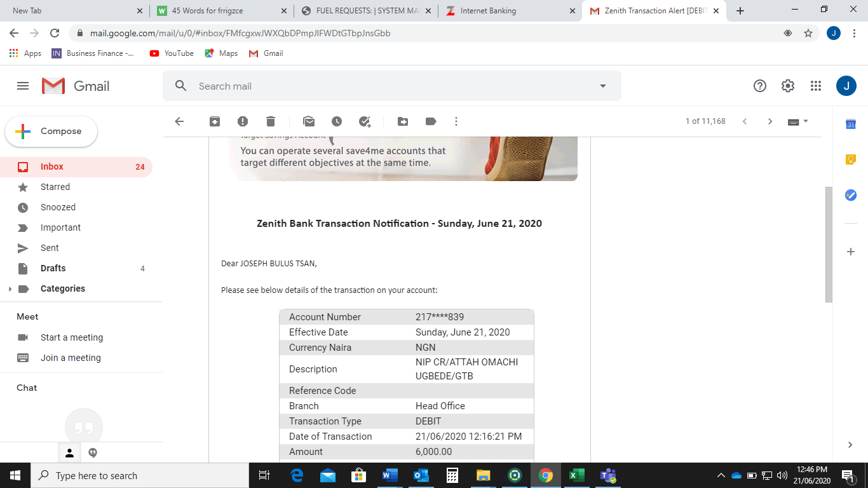Open Excel from the taskbar
This screenshot has width=868, height=488.
click(x=577, y=475)
